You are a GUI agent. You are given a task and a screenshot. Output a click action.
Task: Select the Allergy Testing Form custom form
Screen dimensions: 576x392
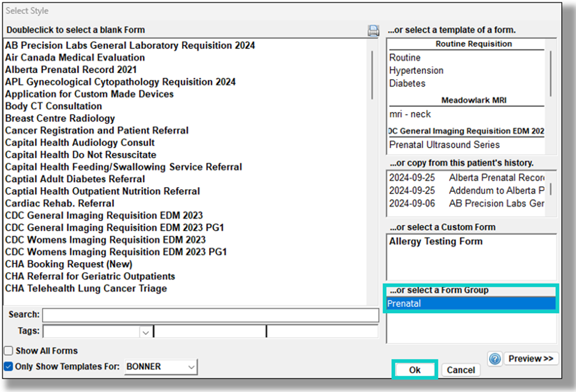[x=435, y=241]
